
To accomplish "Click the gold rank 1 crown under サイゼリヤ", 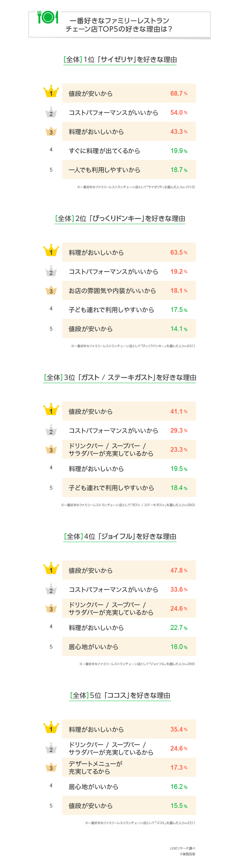I will [51, 92].
